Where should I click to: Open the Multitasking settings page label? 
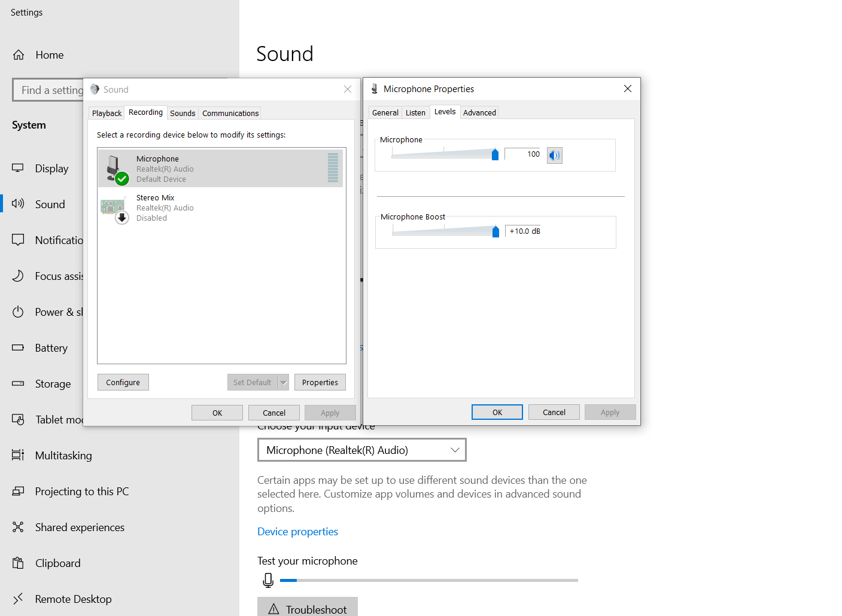[63, 455]
